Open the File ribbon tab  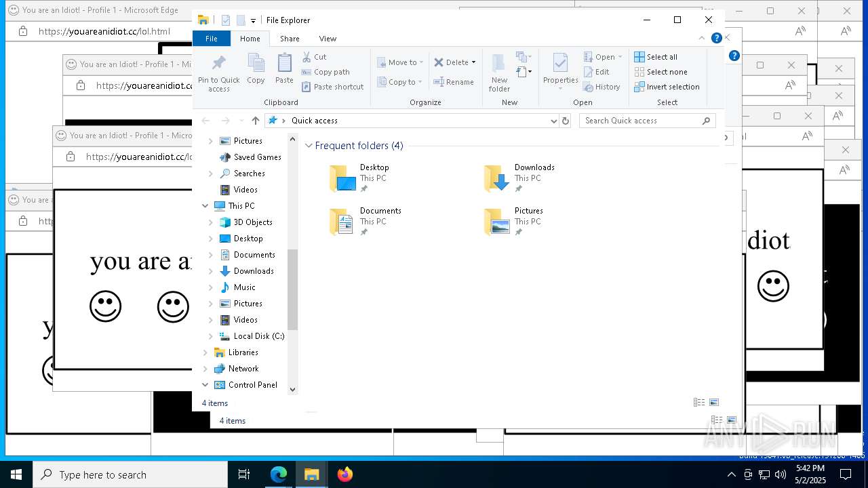tap(212, 39)
